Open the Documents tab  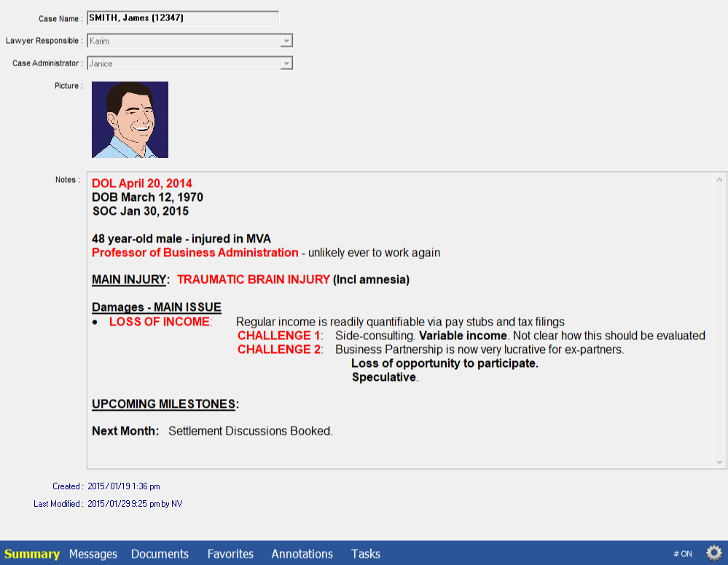160,554
